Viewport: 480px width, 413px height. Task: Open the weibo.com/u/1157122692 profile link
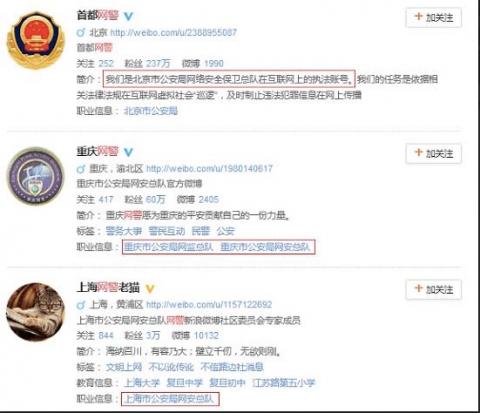coord(209,305)
